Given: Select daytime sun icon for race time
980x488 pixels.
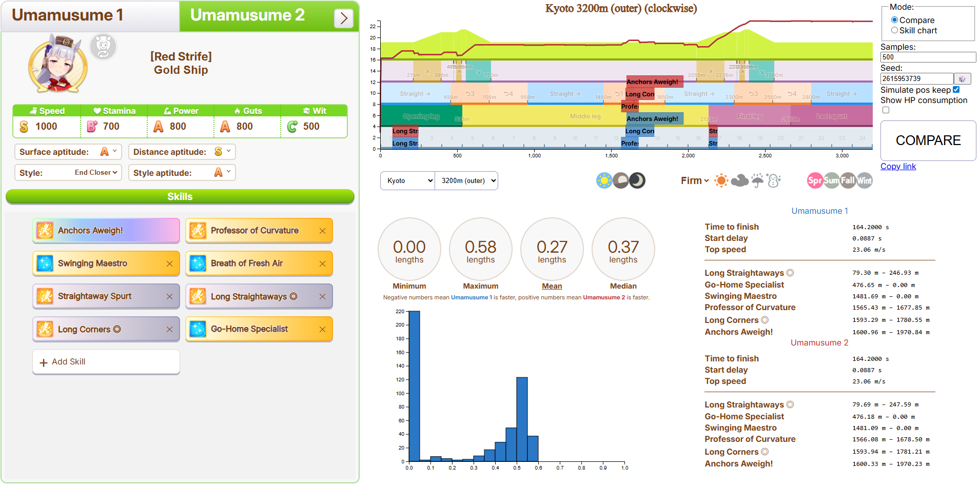Looking at the screenshot, I should point(604,180).
